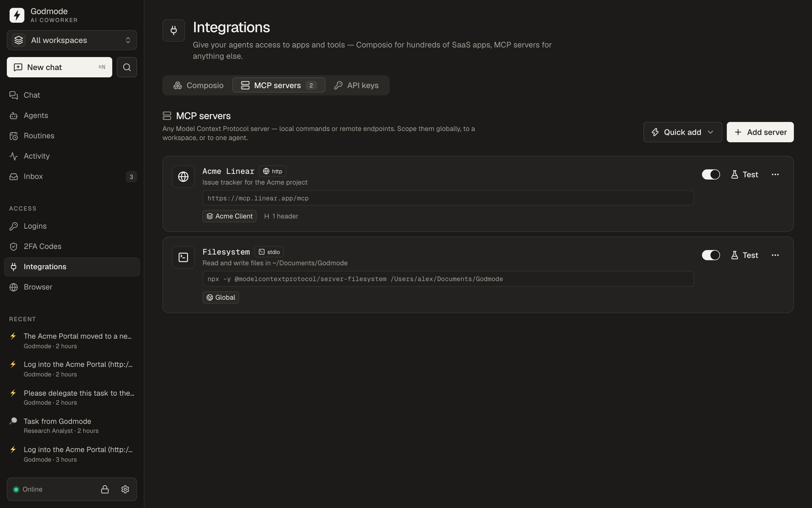Open the search magnifier button

(127, 67)
